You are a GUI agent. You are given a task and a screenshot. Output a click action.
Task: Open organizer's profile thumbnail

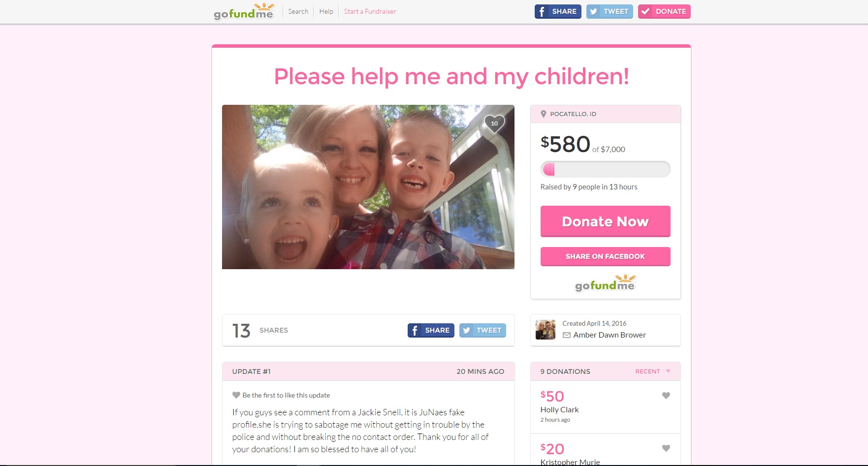click(546, 330)
